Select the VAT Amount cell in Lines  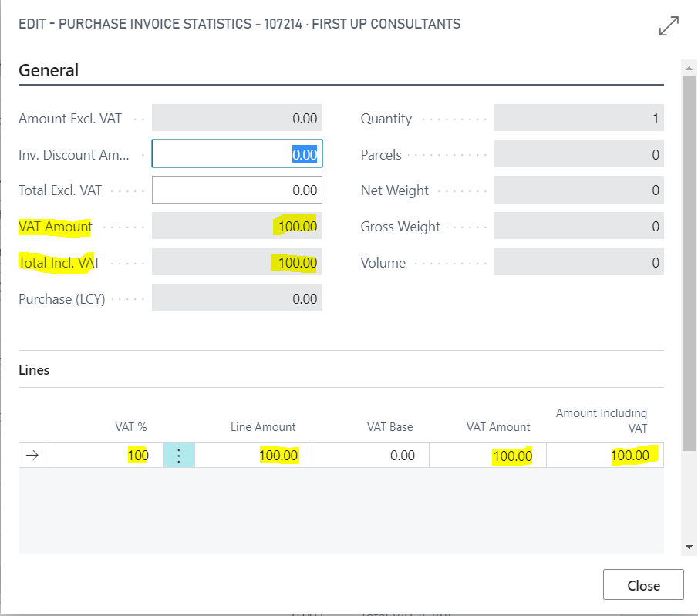click(x=487, y=456)
